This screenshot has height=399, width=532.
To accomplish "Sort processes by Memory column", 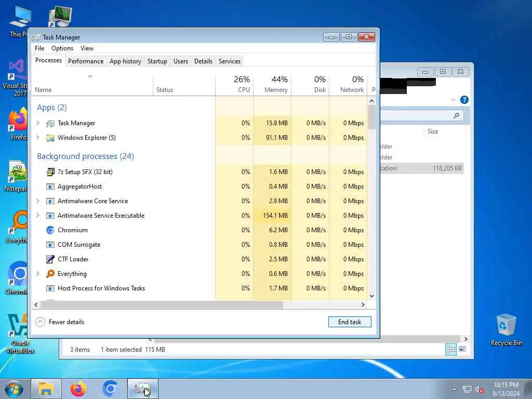I will pyautogui.click(x=272, y=85).
